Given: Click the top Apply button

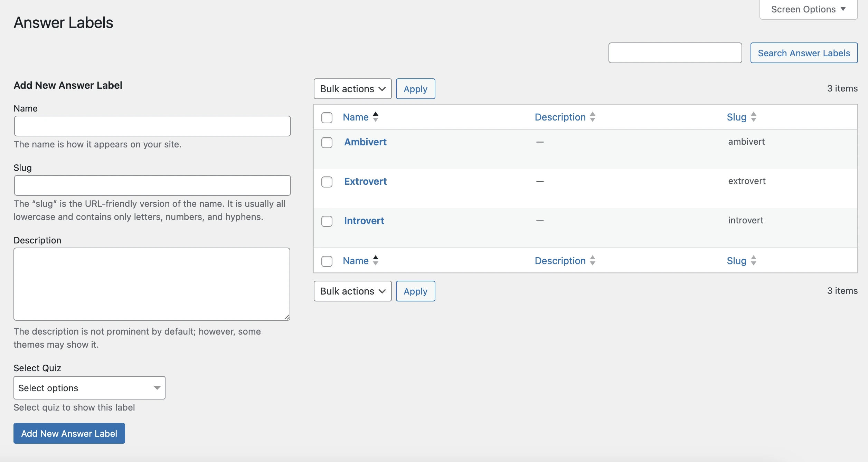Looking at the screenshot, I should 415,89.
